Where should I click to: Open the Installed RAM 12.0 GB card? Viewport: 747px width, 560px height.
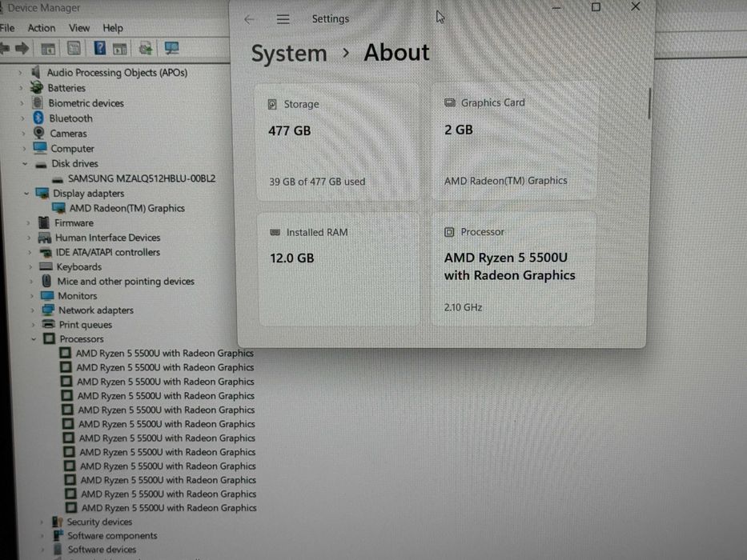coord(339,270)
